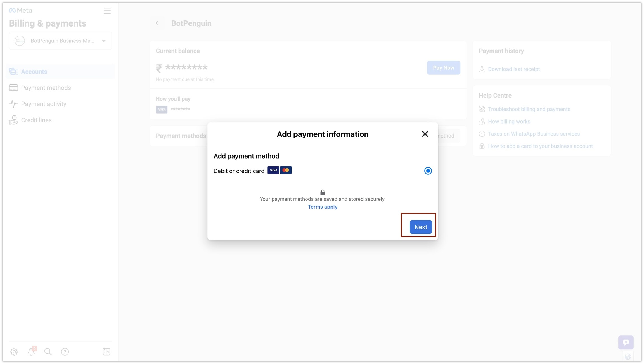Image resolution: width=644 pixels, height=364 pixels.
Task: Open the help question mark icon
Action: 65,351
